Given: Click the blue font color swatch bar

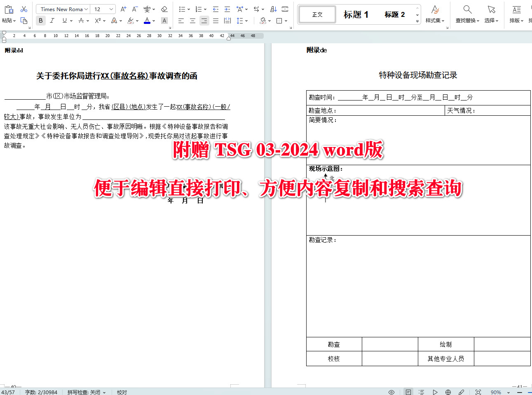Looking at the screenshot, I should tap(147, 23).
